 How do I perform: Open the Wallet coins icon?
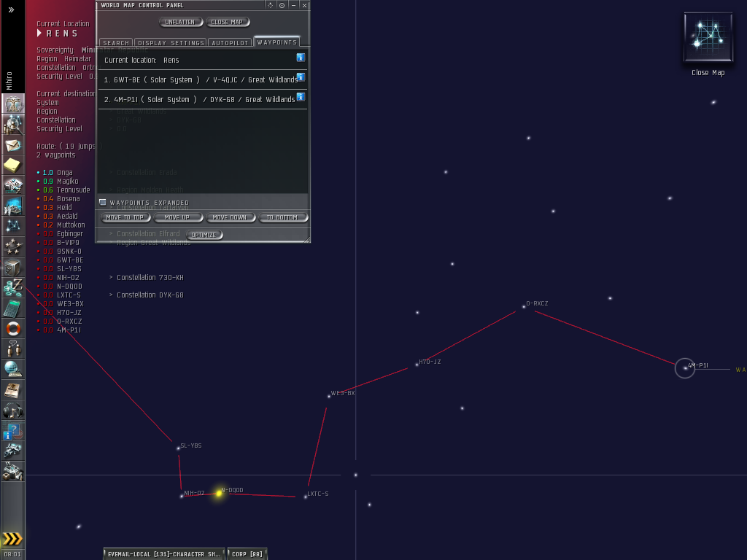pos(13,288)
